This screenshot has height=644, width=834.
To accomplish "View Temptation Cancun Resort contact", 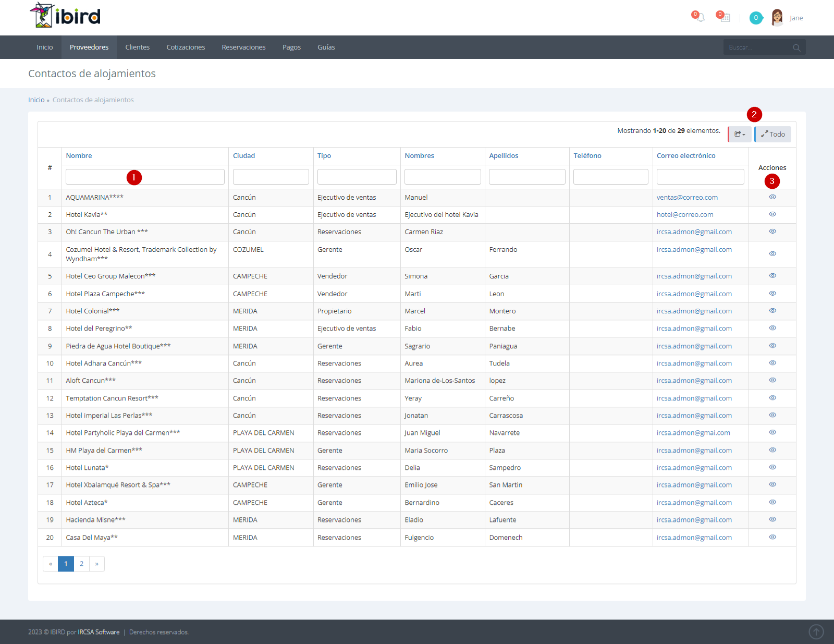I will click(x=772, y=398).
